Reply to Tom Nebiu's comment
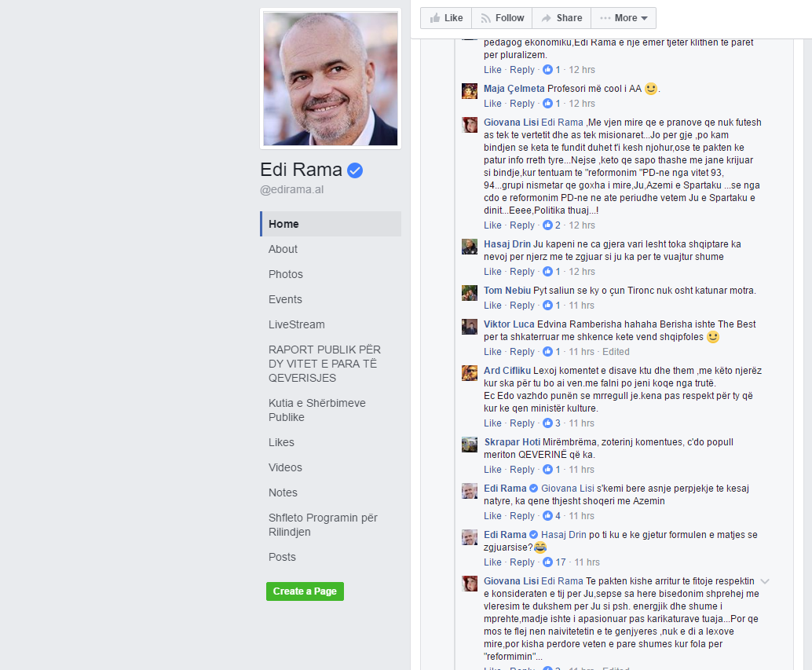The height and width of the screenshot is (670, 812). pyautogui.click(x=521, y=306)
